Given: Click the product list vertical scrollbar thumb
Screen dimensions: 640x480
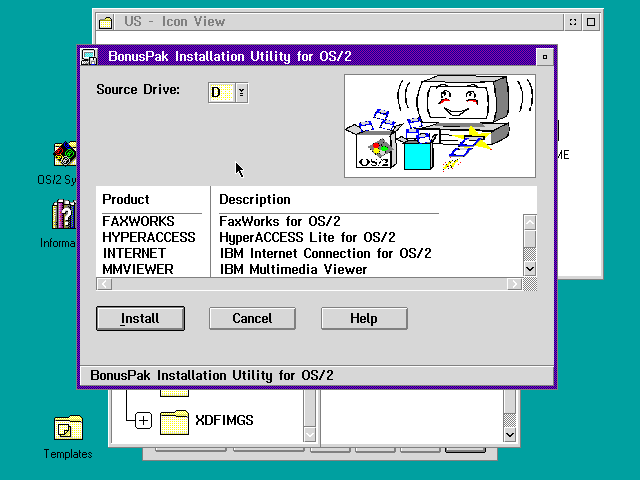Looking at the screenshot, I should (x=530, y=239).
